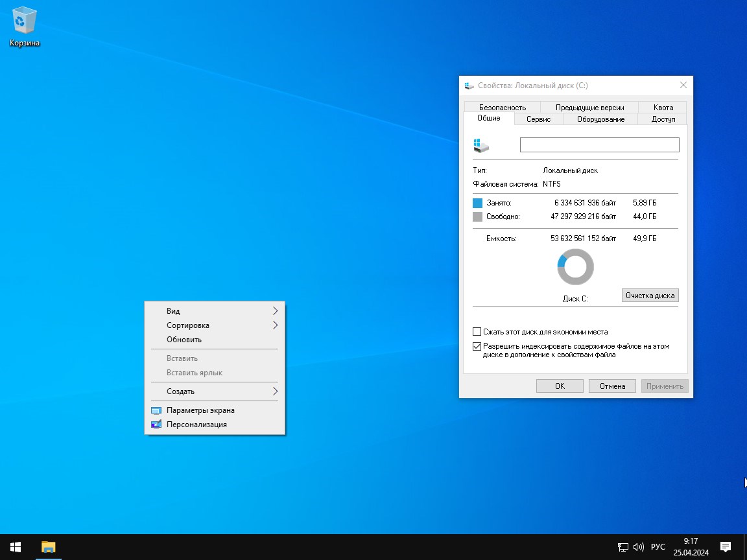747x560 pixels.
Task: Click the Очистка диска button
Action: [x=650, y=296]
